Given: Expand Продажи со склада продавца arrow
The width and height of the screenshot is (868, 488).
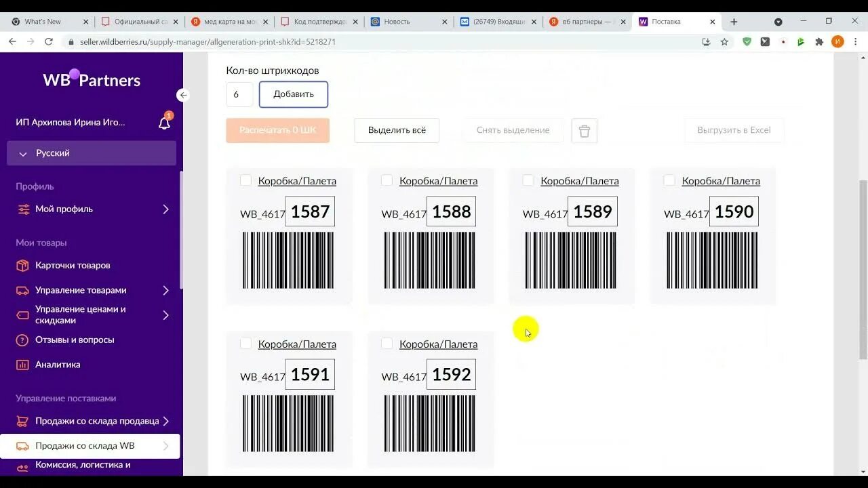Looking at the screenshot, I should pyautogui.click(x=165, y=421).
